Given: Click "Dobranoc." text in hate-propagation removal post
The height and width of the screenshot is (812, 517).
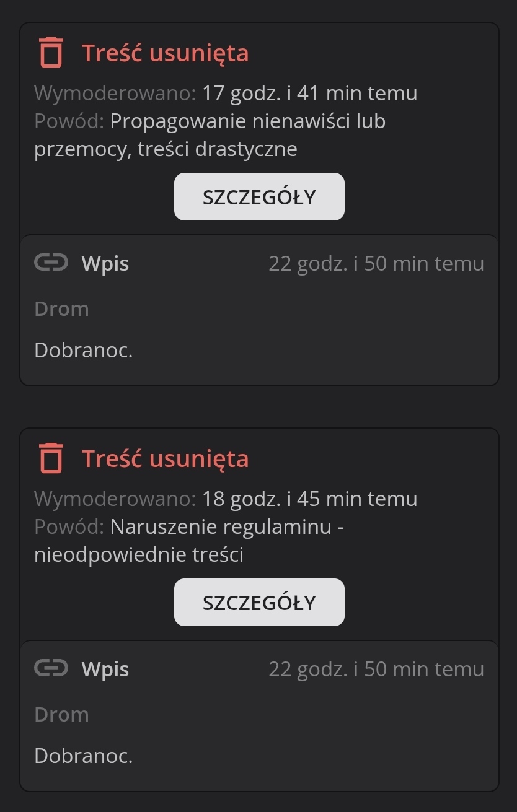Looking at the screenshot, I should [84, 351].
